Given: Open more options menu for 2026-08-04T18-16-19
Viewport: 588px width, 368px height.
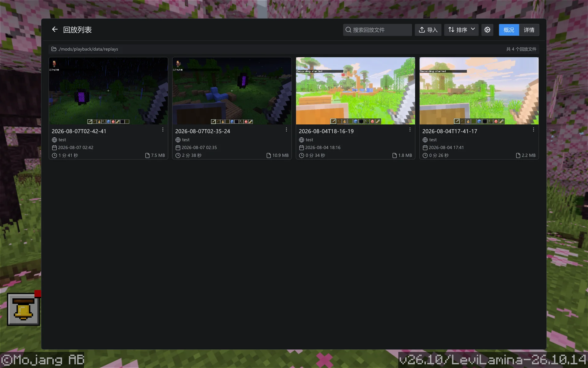Looking at the screenshot, I should (410, 130).
